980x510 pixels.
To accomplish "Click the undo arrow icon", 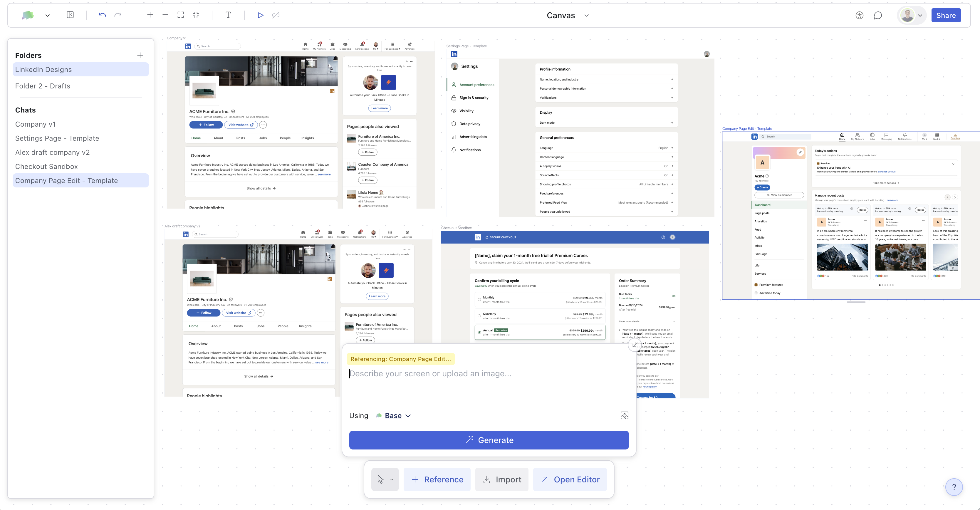I will 102,15.
